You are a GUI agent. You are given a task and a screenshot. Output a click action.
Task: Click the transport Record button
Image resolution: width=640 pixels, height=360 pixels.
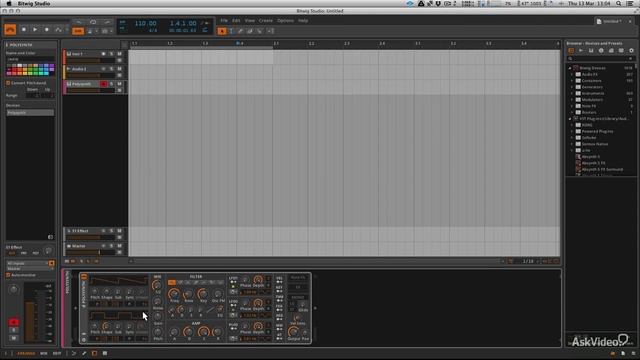[47, 30]
